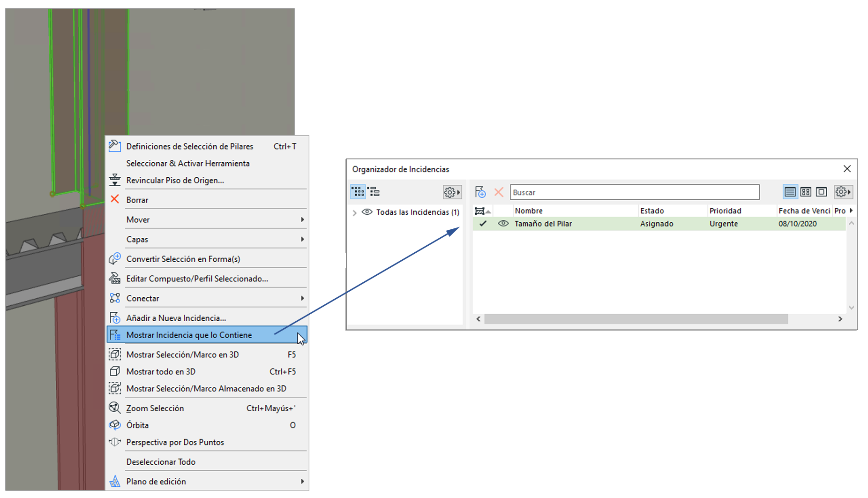
Task: Click the red Borrar delete icon in menu
Action: pyautogui.click(x=115, y=199)
